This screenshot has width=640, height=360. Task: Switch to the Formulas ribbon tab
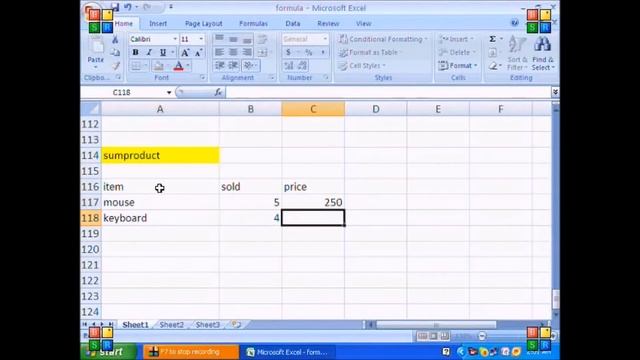(x=253, y=24)
